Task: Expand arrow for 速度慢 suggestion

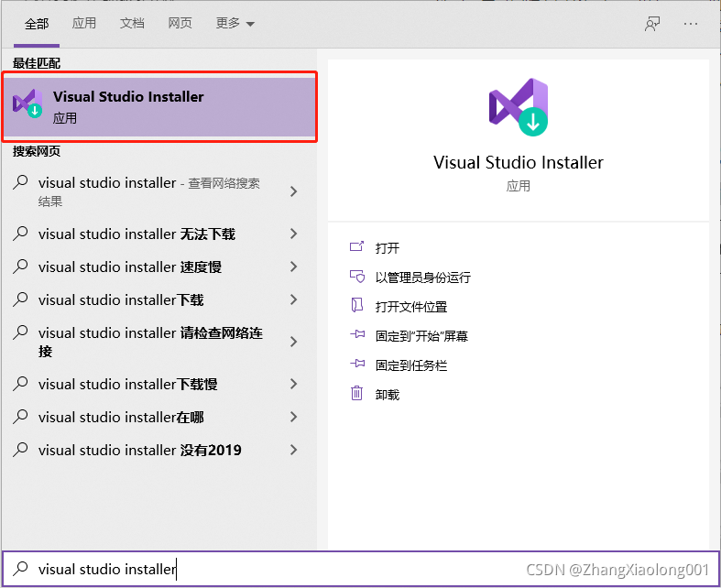Action: (x=294, y=267)
